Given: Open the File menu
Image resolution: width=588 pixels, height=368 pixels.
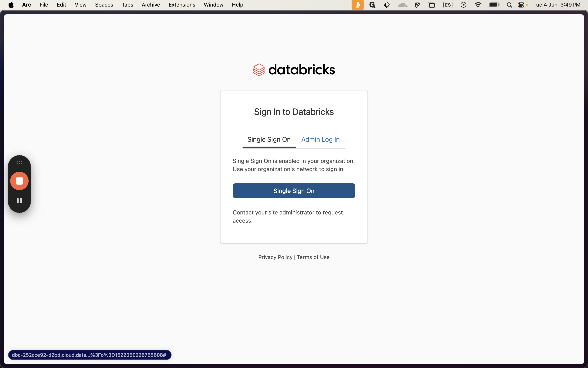Looking at the screenshot, I should coord(44,5).
